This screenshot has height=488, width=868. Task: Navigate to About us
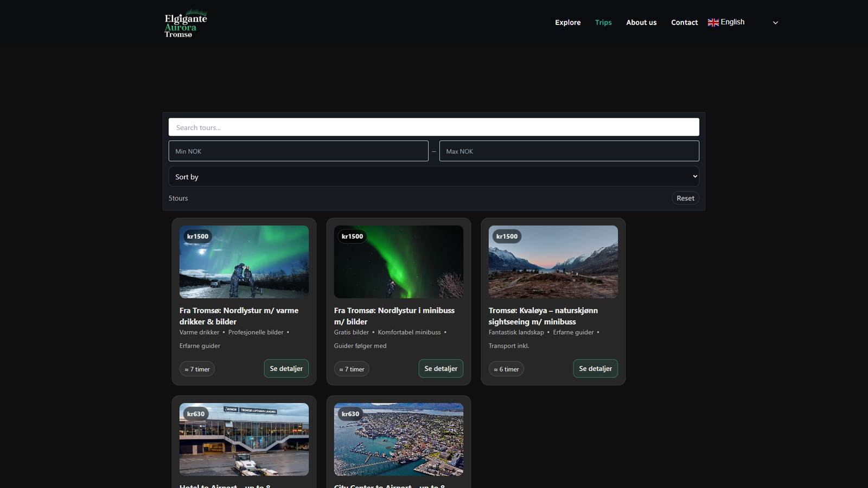[x=641, y=22]
